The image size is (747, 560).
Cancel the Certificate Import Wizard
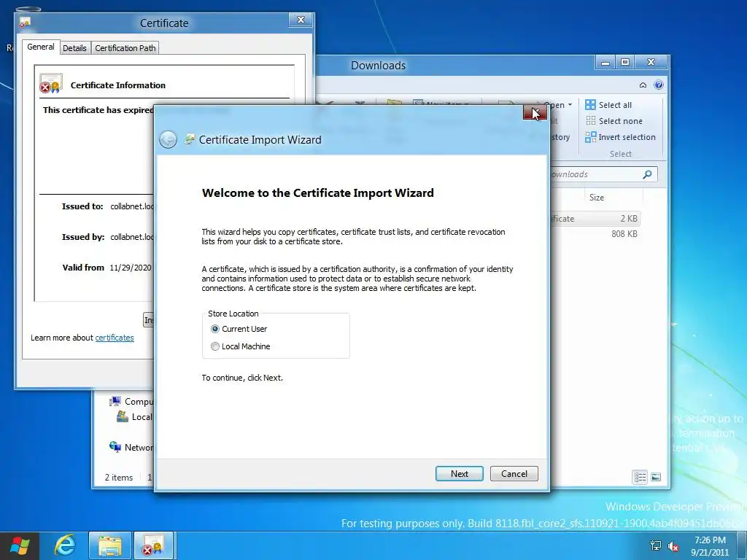(x=514, y=473)
